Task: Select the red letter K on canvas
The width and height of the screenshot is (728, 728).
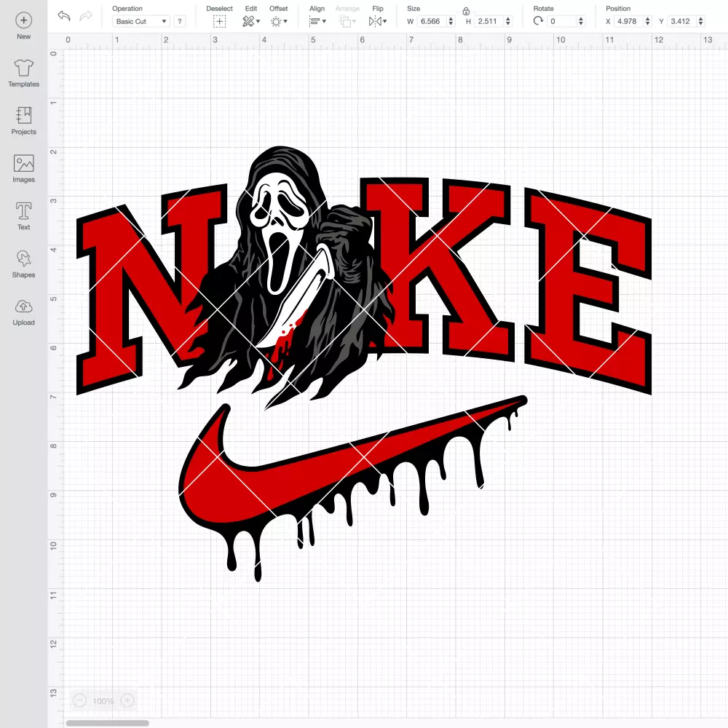Action: pyautogui.click(x=438, y=269)
